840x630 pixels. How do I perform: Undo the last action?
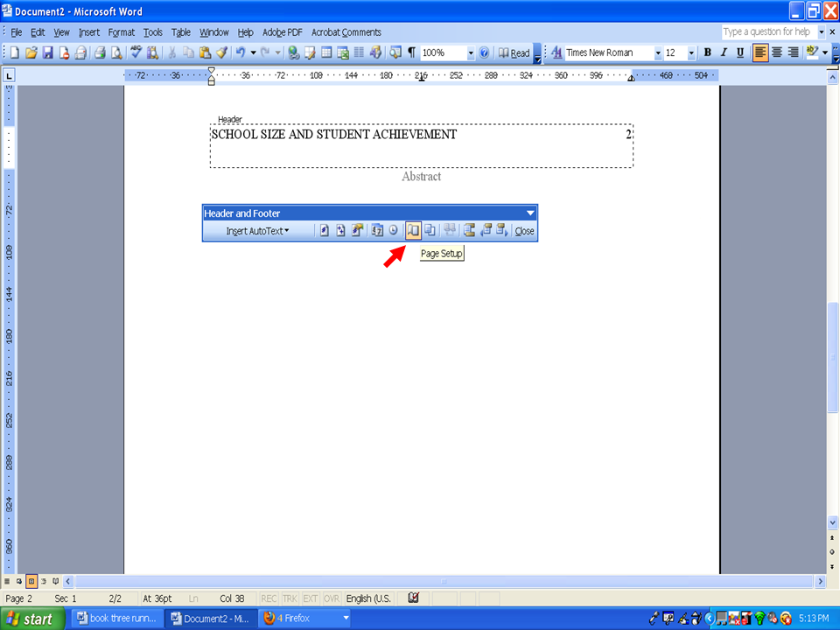[x=241, y=52]
